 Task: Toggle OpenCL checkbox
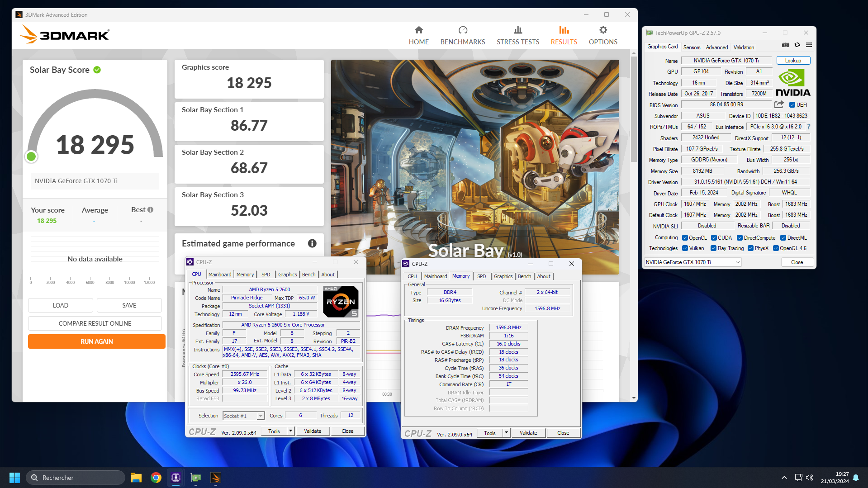tap(685, 238)
